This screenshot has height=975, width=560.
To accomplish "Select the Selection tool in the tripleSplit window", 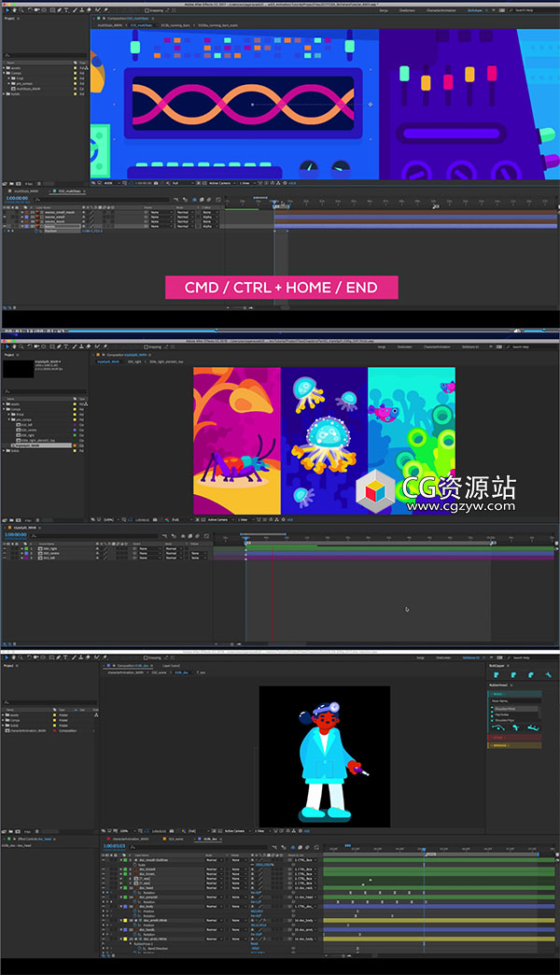I will [x=7, y=346].
